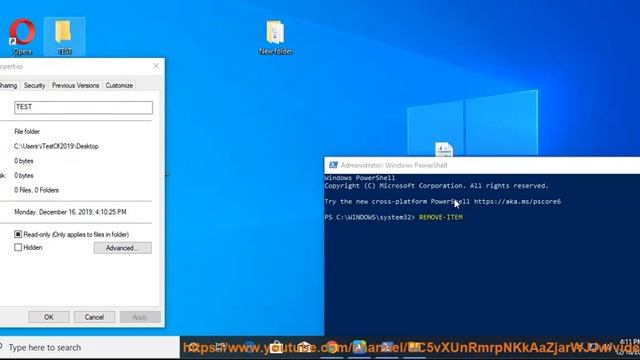Click the Copyright Microsoft Corporation line in PowerShell
This screenshot has width=640, height=360.
[x=436, y=186]
